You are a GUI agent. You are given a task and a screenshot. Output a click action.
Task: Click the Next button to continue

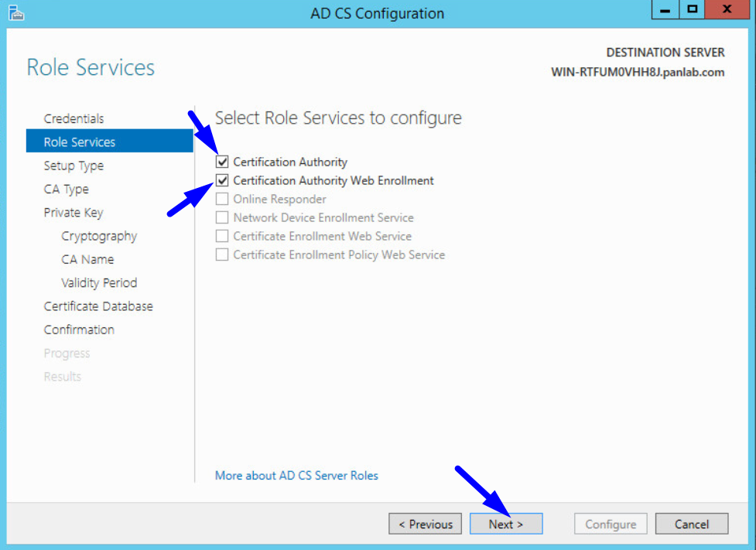pyautogui.click(x=506, y=524)
